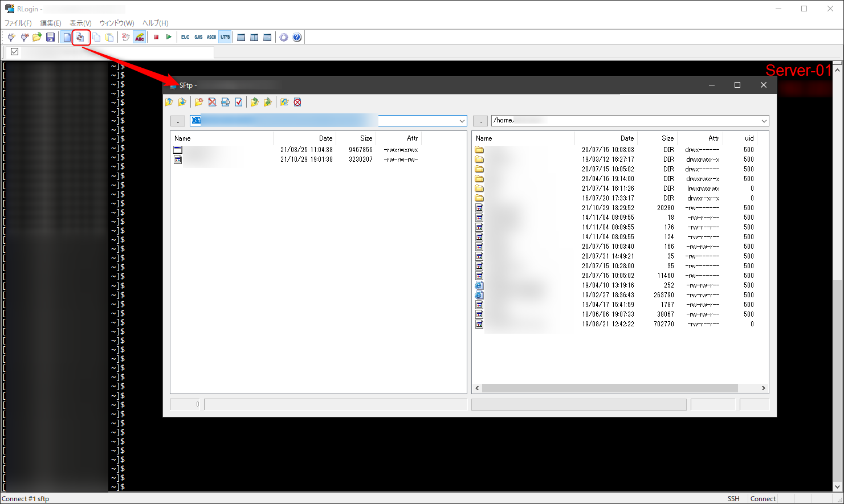Open the remote /home path dropdown
This screenshot has height=504, width=844.
pyautogui.click(x=764, y=120)
